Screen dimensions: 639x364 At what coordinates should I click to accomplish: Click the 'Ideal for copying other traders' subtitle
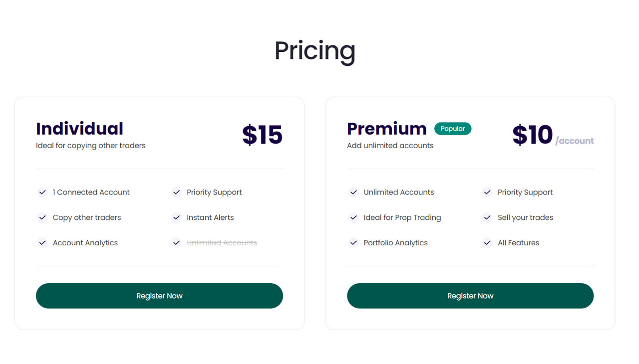[91, 146]
